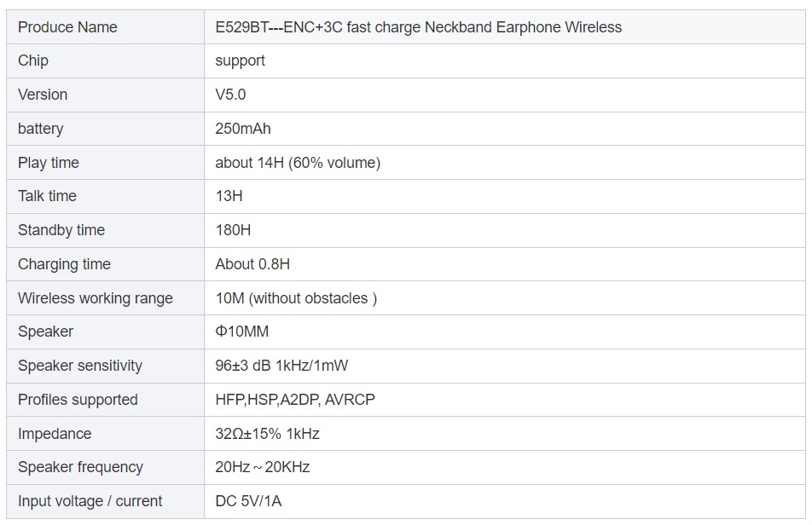Viewport: 812px width, 525px height.
Task: Click the '250mAh' battery value
Action: [x=243, y=129]
